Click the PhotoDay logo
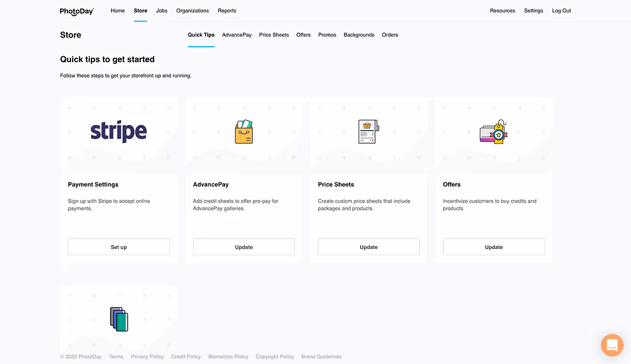Screen dimensions: 631x364 77,11
